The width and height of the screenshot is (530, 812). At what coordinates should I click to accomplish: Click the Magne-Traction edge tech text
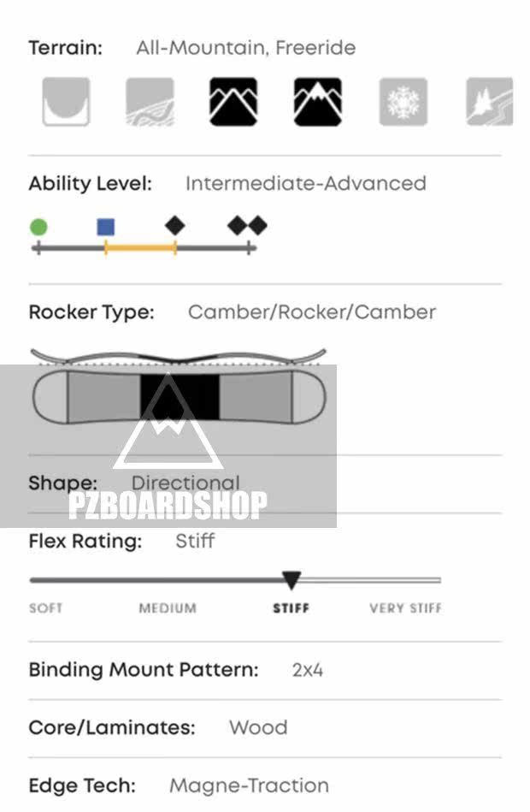249,785
